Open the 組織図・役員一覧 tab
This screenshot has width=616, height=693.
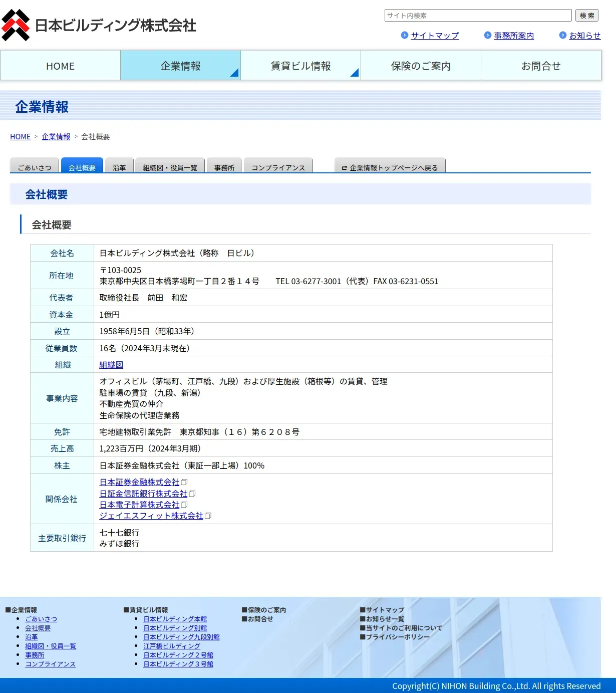[x=170, y=166]
